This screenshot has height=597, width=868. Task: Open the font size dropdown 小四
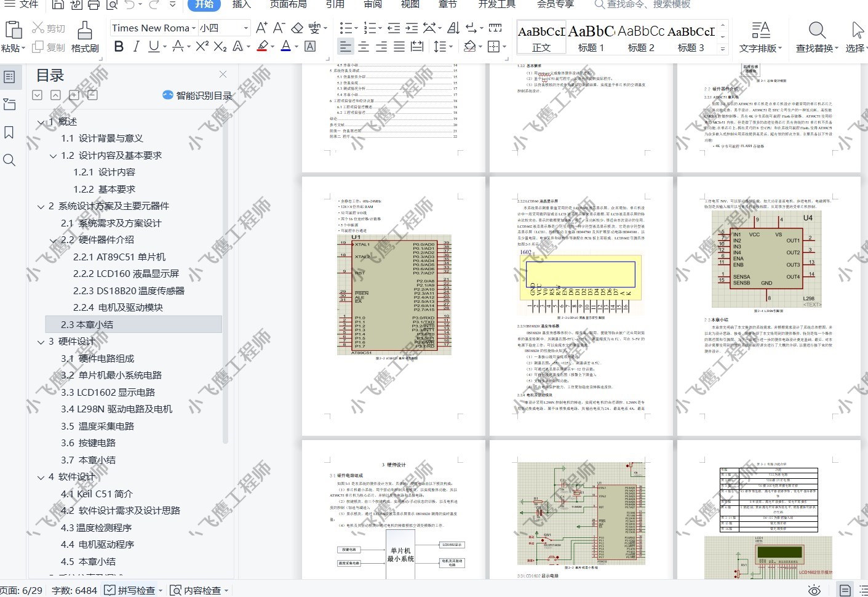[246, 28]
